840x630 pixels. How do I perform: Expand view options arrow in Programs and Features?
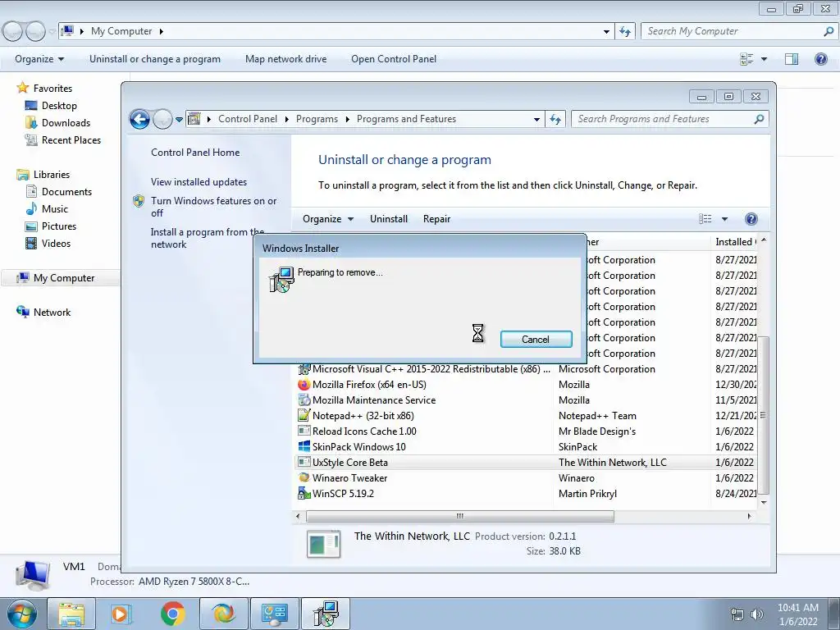pos(724,218)
